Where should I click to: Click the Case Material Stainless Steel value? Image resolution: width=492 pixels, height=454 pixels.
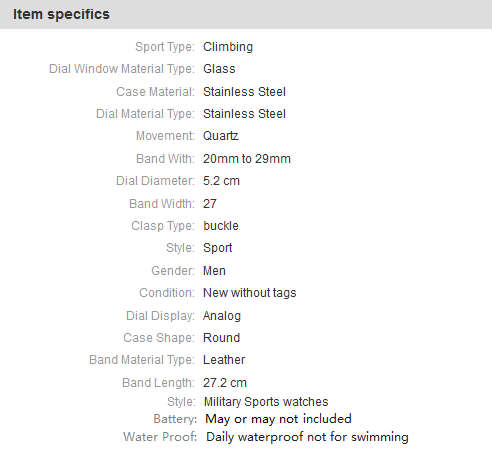(244, 92)
